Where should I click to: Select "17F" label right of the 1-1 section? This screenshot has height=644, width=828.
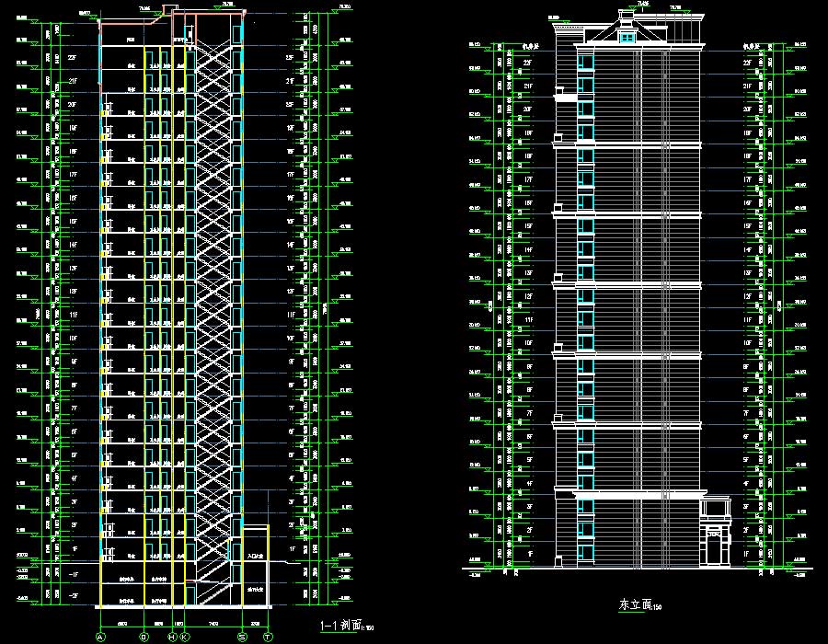tap(291, 175)
